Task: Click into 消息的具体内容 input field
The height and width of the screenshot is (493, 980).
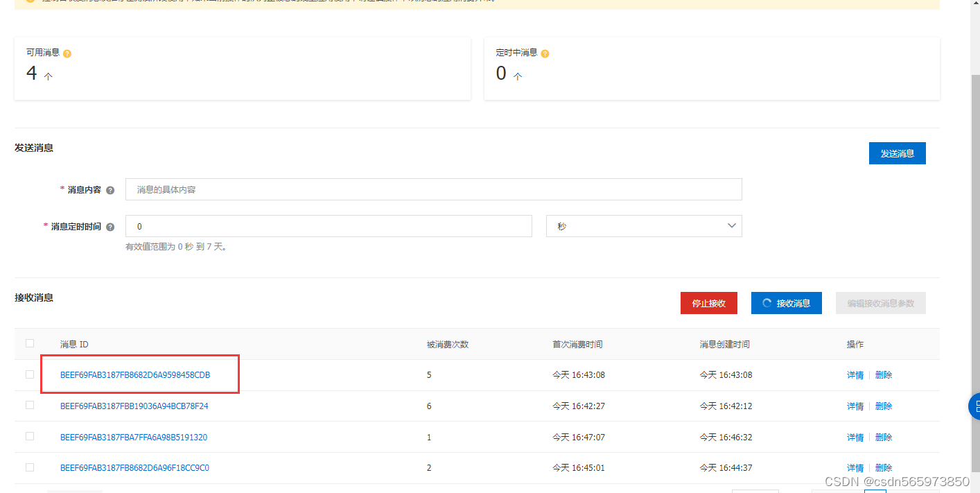Action: coord(434,189)
